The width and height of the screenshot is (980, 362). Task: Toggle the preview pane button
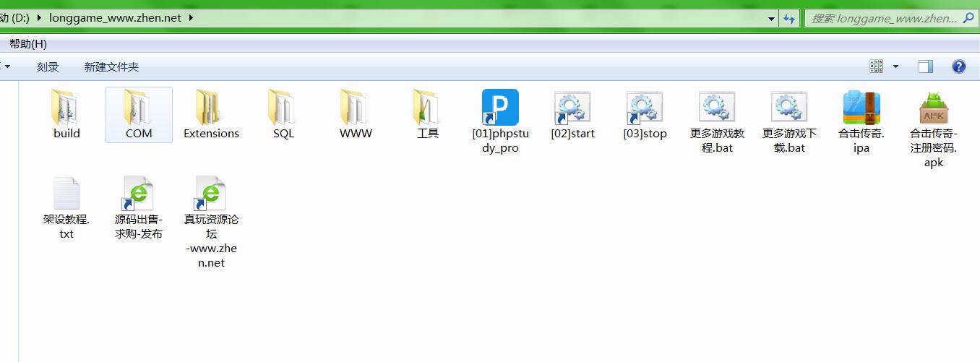pyautogui.click(x=926, y=67)
